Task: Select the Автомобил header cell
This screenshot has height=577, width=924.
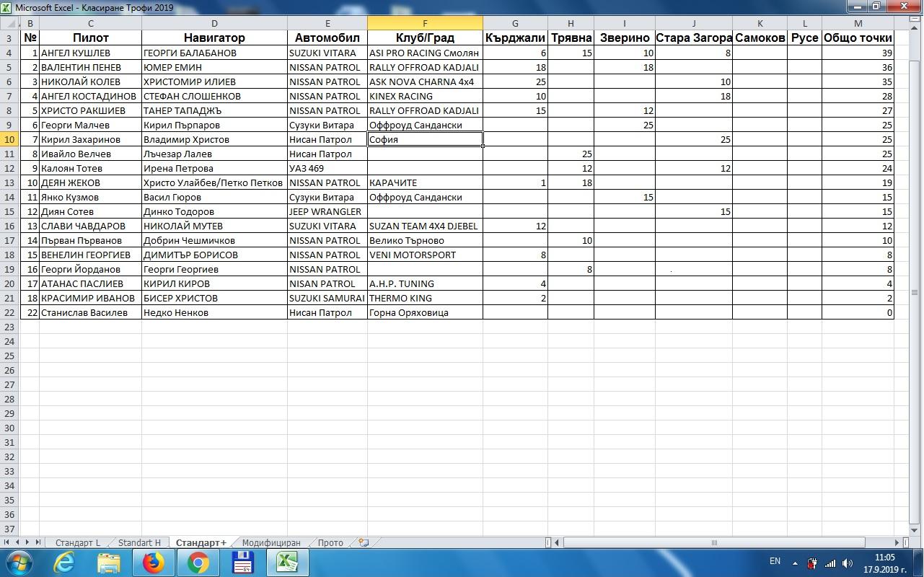Action: click(x=327, y=38)
